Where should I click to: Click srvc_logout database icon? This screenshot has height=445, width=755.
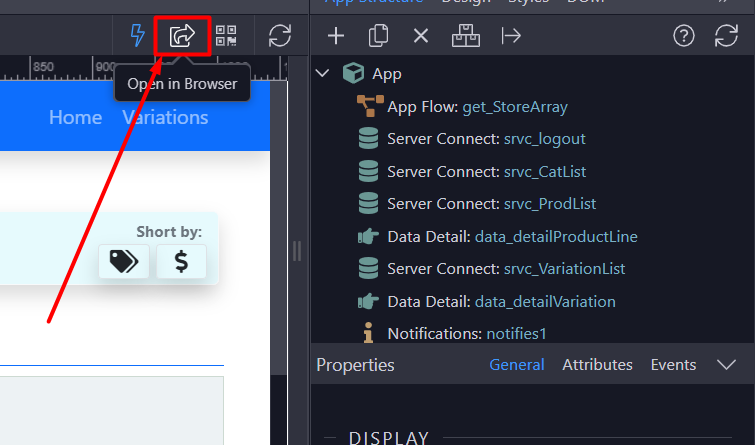coord(368,139)
